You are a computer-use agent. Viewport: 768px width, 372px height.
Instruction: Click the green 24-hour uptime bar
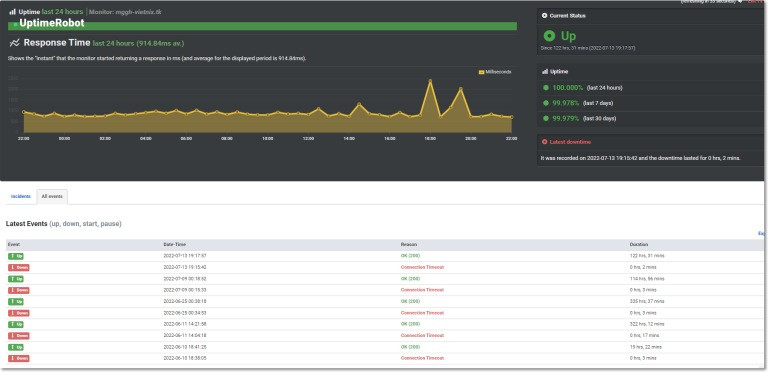(263, 26)
